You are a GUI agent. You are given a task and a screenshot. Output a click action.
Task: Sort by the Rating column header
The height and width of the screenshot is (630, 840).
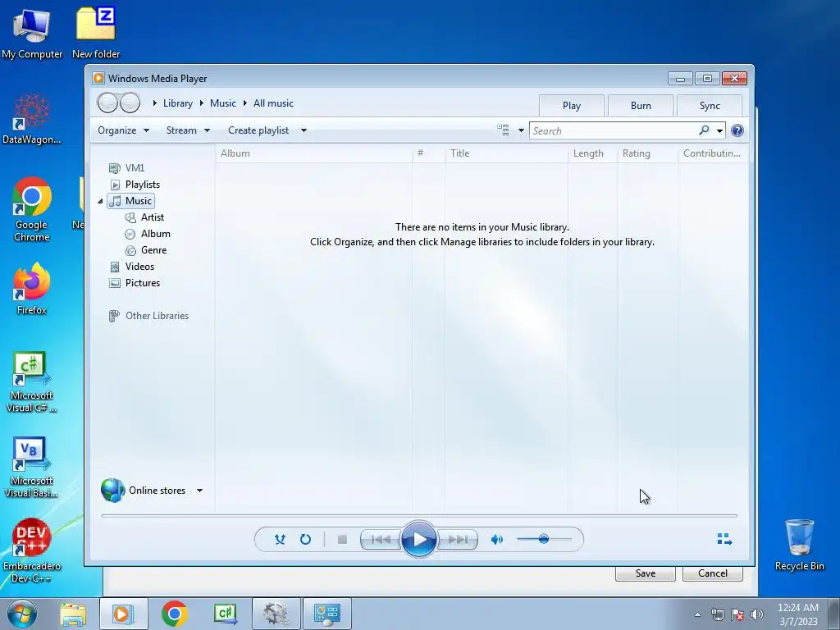(x=648, y=153)
